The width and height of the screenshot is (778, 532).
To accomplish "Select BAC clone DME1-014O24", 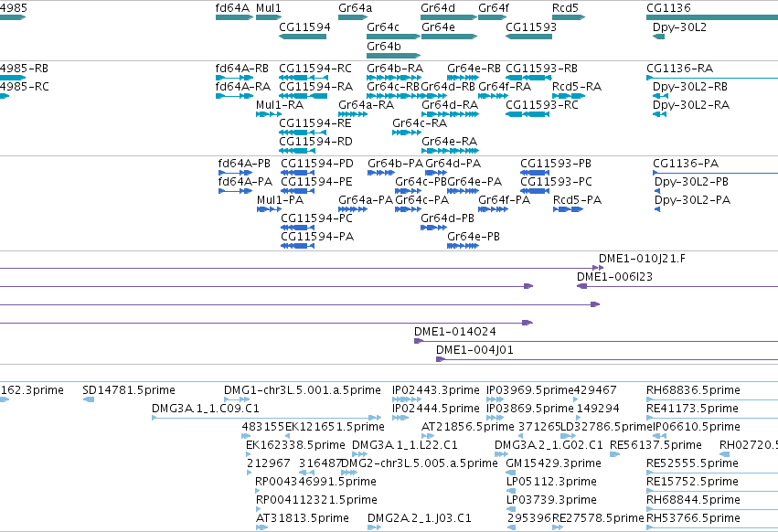I will pos(596,341).
